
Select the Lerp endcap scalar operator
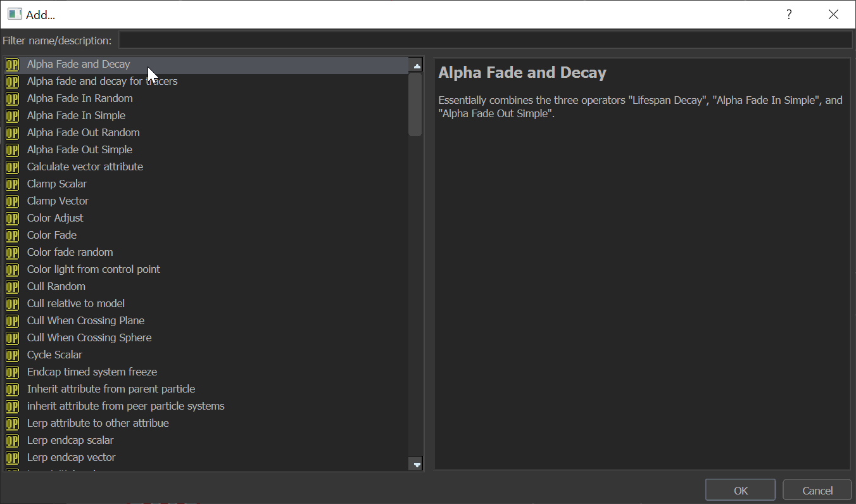[x=206, y=441]
